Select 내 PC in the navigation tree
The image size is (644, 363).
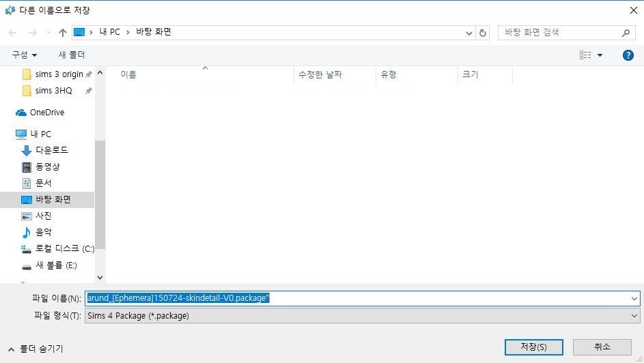33,134
